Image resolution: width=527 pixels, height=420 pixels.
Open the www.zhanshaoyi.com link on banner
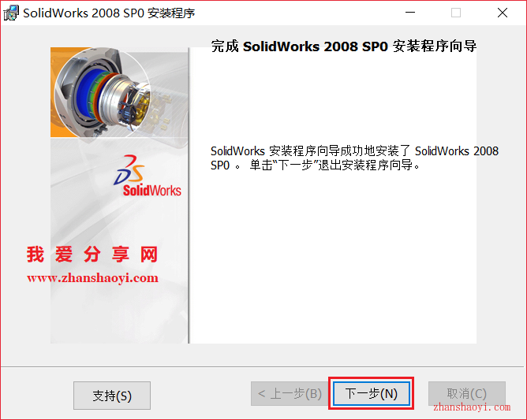click(92, 278)
